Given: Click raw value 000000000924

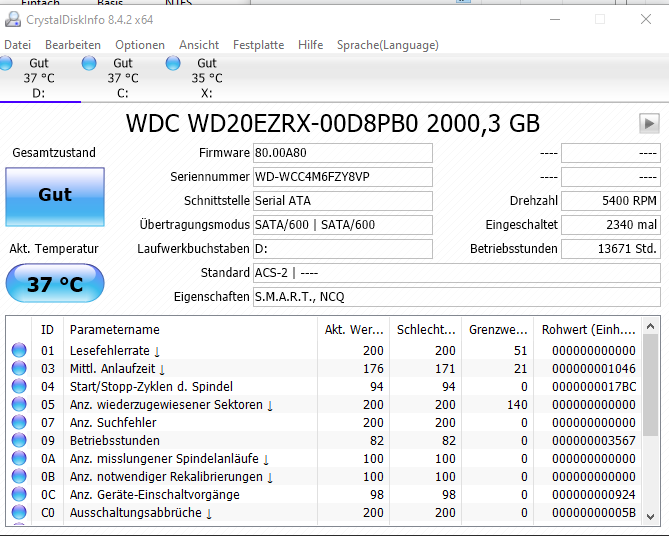Looking at the screenshot, I should pyautogui.click(x=593, y=494).
